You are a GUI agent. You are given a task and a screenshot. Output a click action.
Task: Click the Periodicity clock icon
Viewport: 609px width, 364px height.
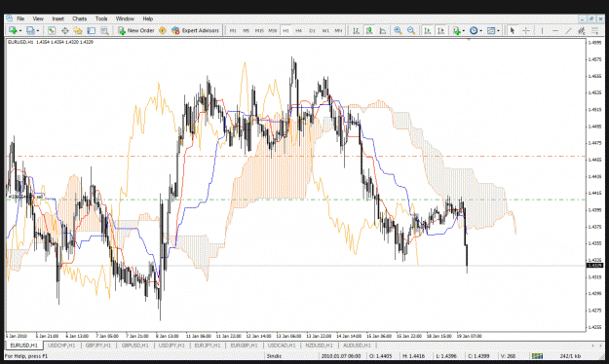point(474,30)
